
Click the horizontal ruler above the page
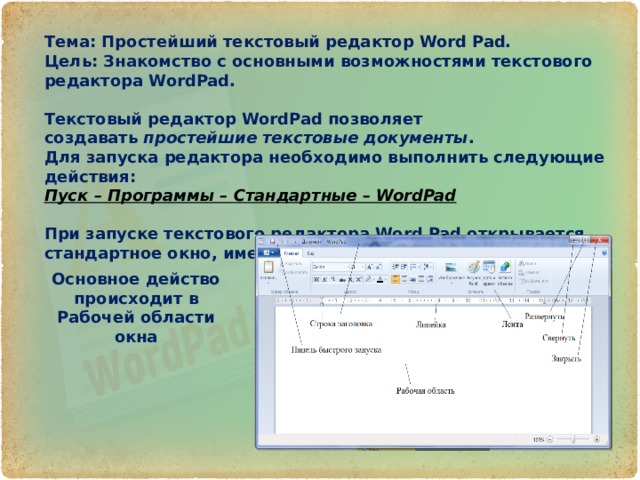click(433, 301)
